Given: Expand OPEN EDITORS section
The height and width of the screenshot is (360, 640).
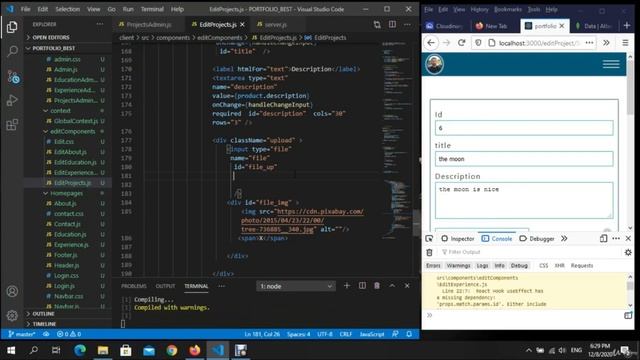Looking at the screenshot, I should point(67,37).
